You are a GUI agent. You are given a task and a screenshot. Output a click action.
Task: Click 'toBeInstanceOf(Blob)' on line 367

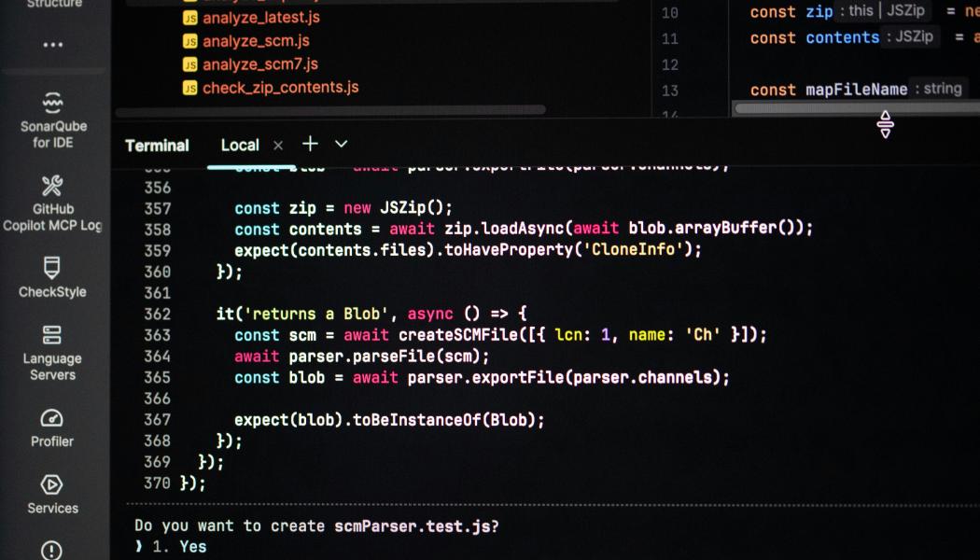pyautogui.click(x=444, y=419)
